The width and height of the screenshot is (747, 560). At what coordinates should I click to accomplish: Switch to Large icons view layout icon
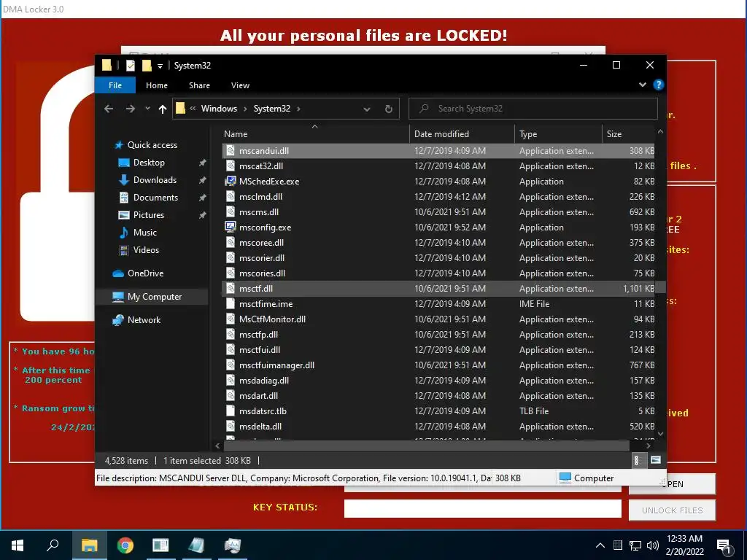pos(656,460)
